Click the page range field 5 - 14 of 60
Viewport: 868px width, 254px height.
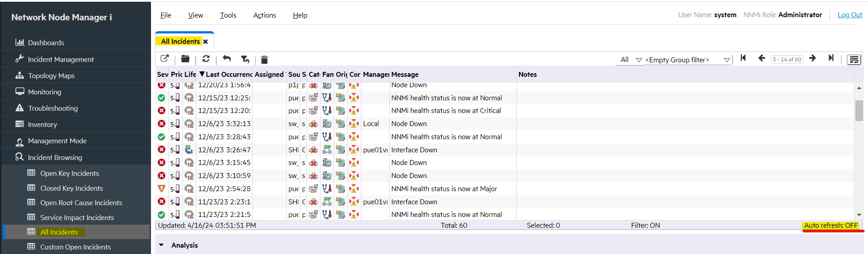(787, 60)
